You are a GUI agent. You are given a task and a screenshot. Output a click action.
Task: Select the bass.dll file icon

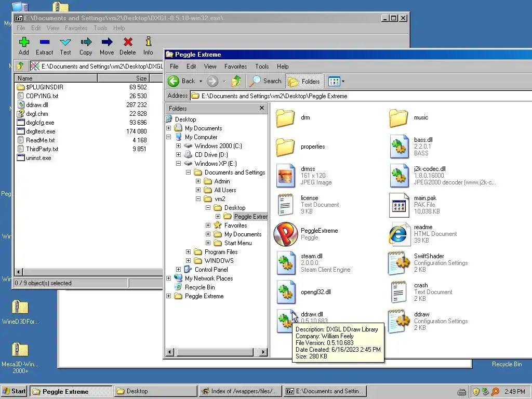pyautogui.click(x=399, y=147)
